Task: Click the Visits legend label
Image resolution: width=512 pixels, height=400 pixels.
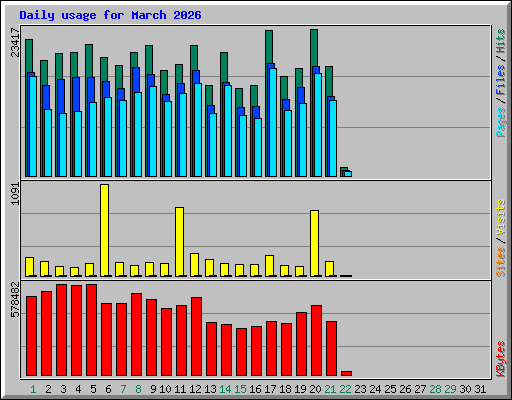Action: pos(501,218)
